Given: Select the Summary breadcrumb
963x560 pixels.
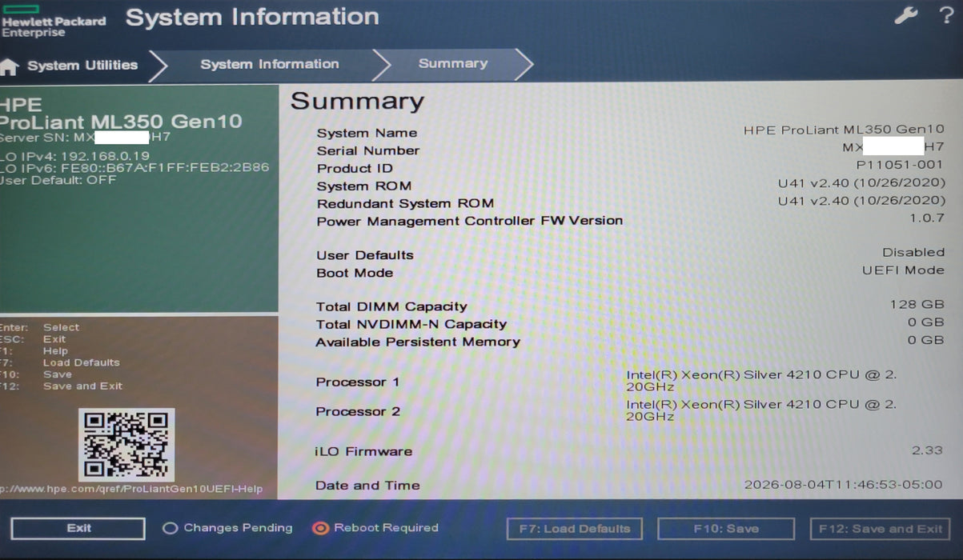Looking at the screenshot, I should point(453,63).
